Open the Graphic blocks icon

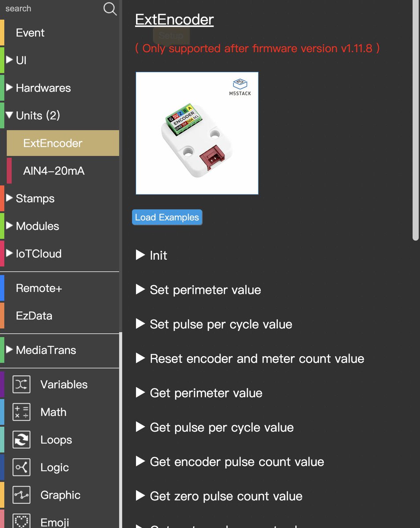pyautogui.click(x=21, y=495)
